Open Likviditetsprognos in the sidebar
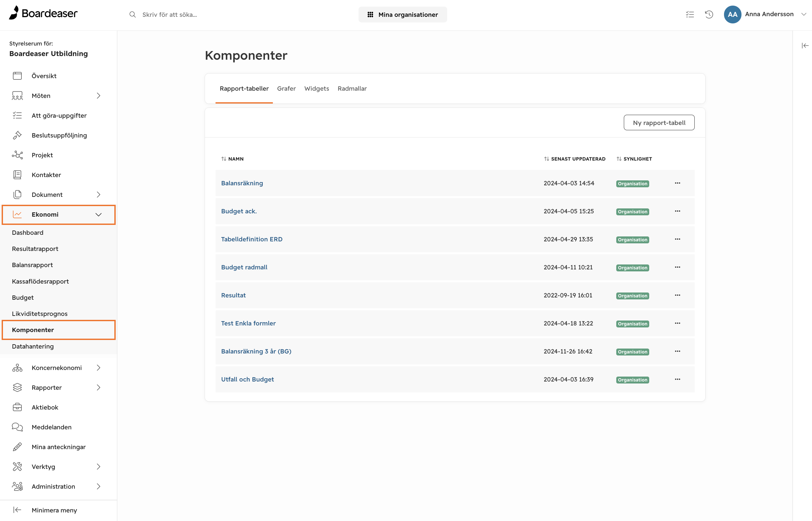812x521 pixels. (40, 314)
